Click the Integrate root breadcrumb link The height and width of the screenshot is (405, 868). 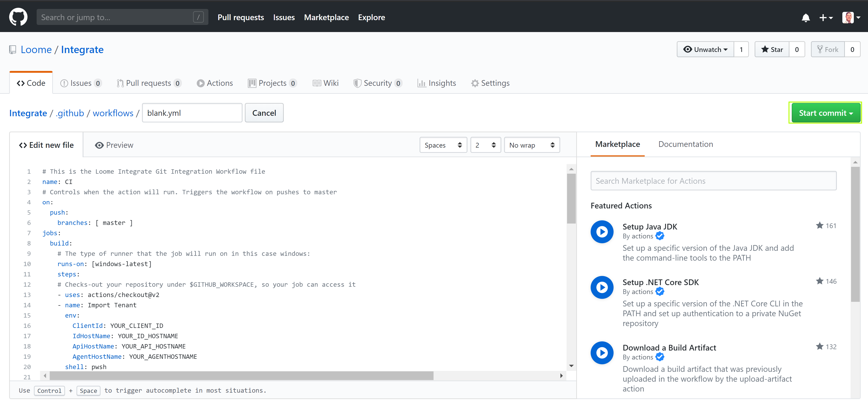tap(28, 113)
